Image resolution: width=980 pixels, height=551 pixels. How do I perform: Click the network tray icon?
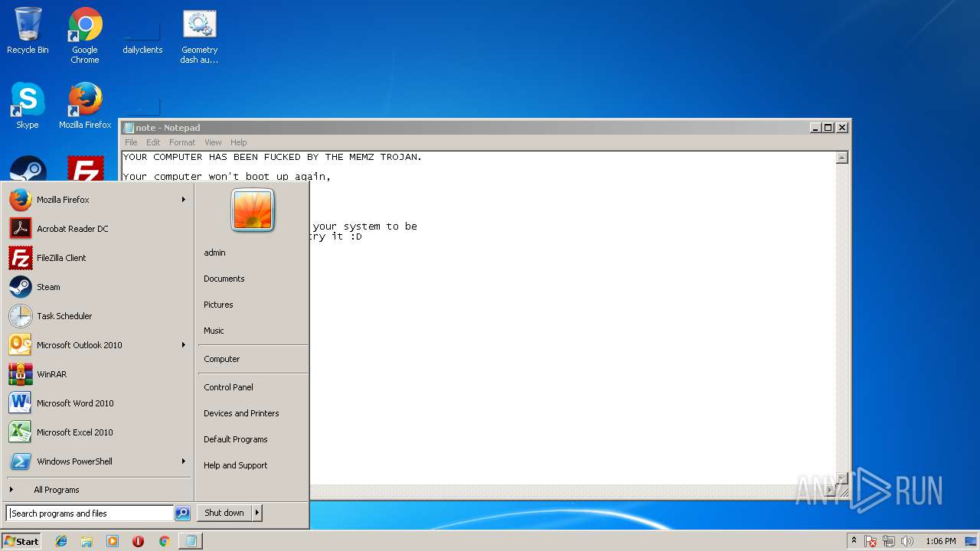coord(889,541)
